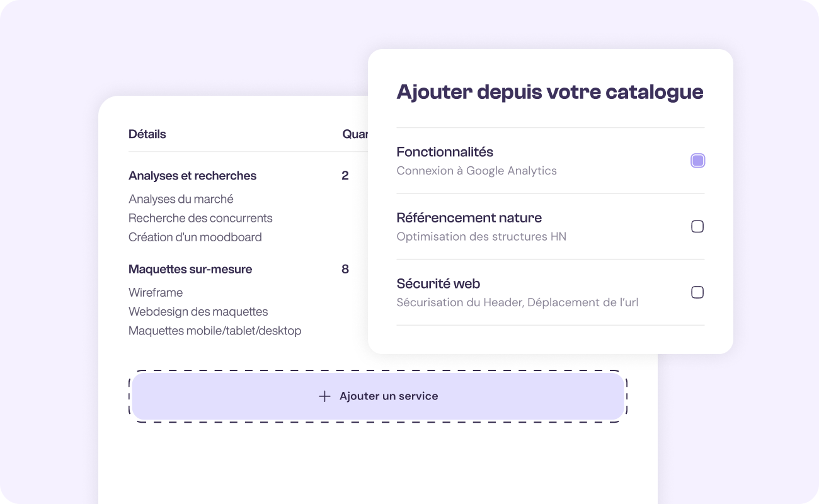
Task: Click the quantity value 8 for Maquettes
Action: (x=345, y=269)
